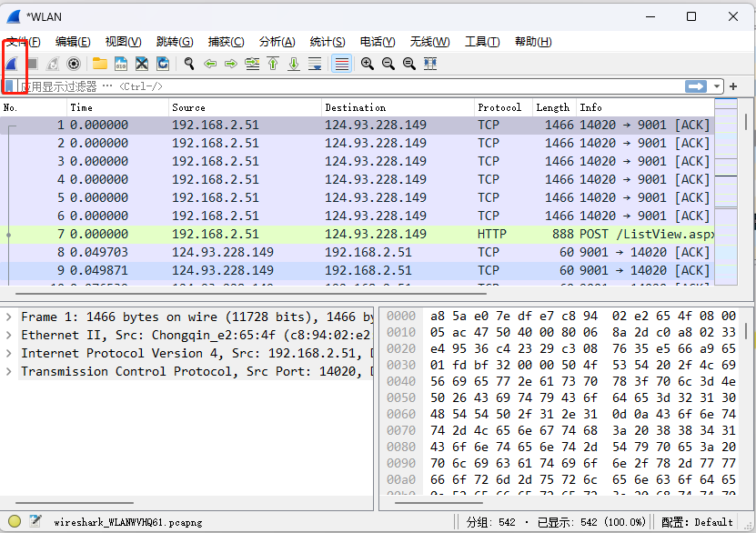Go forward to next packet arrow
756x533 pixels.
[x=231, y=64]
